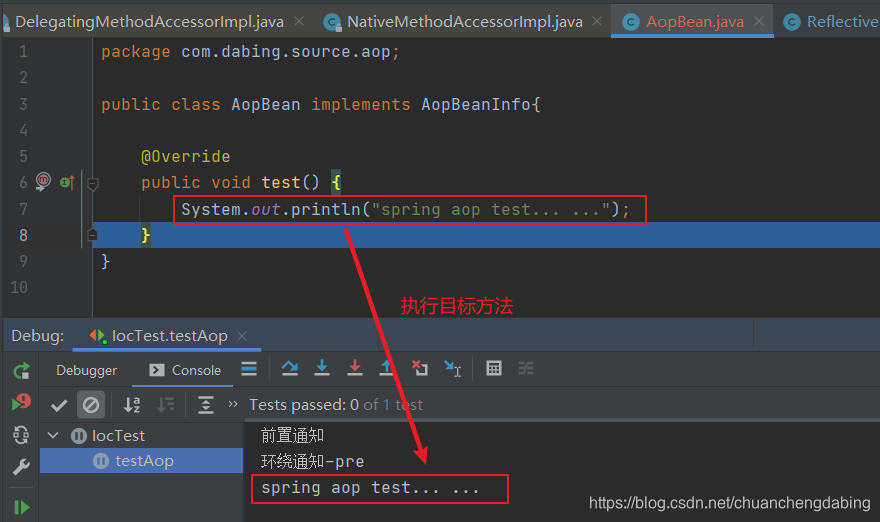Click the AopBeanInfo interface name in code
The image size is (880, 522).
point(475,104)
